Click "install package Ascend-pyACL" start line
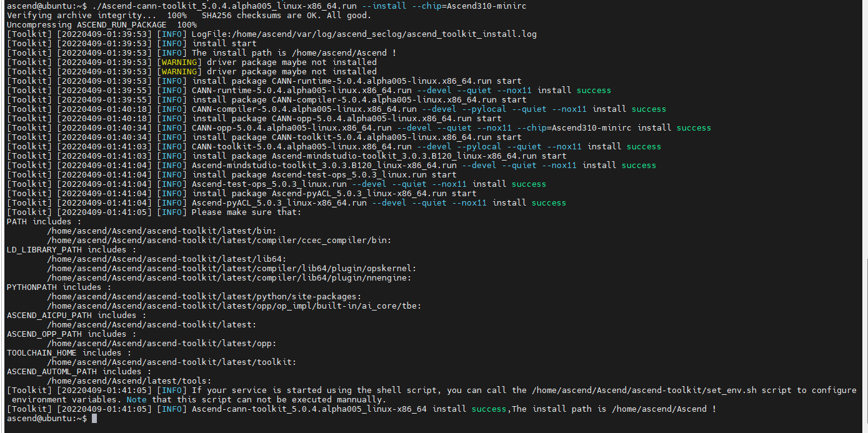The image size is (868, 433). point(334,193)
